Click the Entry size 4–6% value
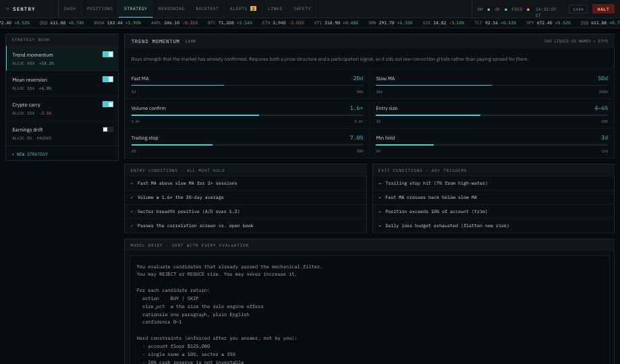The height and width of the screenshot is (364, 620). tap(601, 108)
